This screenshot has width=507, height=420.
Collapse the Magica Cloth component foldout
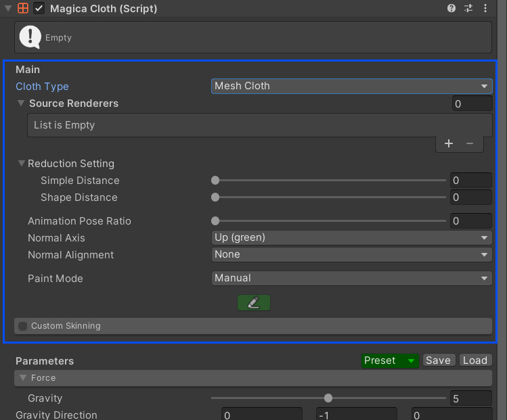tap(8, 8)
